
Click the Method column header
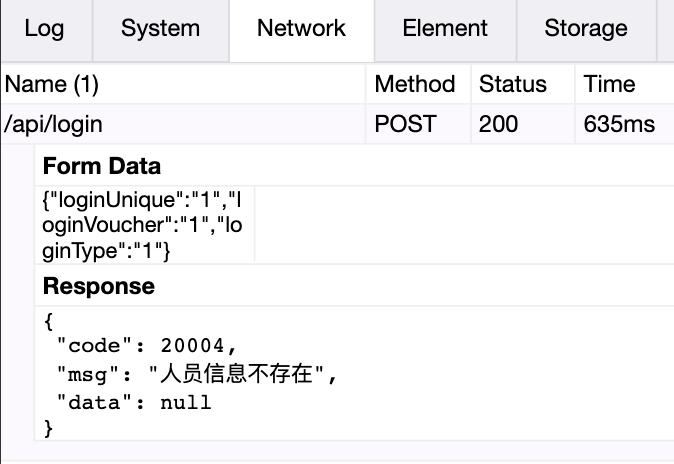pos(414,84)
